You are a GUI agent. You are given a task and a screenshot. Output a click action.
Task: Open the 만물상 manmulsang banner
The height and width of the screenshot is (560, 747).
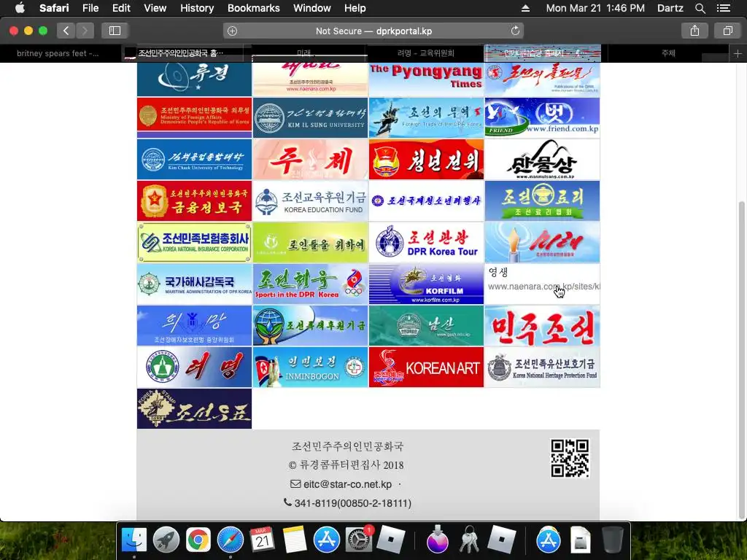(542, 159)
